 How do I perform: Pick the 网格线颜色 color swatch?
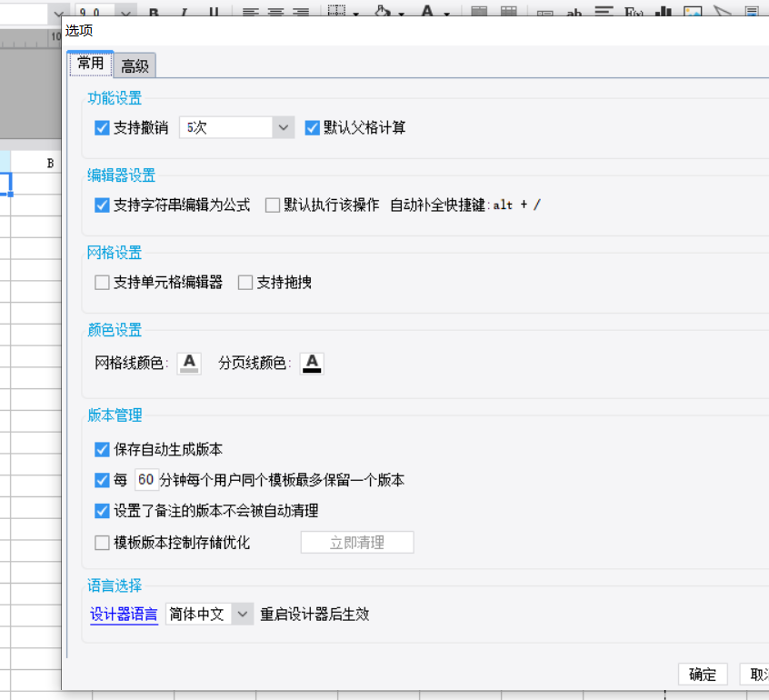pos(189,364)
